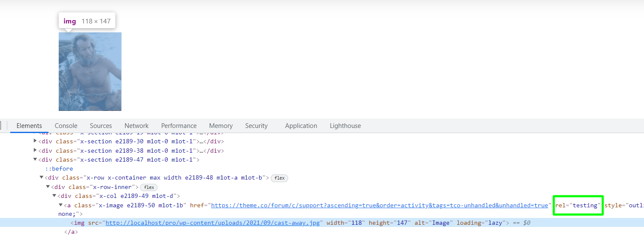The width and height of the screenshot is (644, 238).
Task: Switch to the Elements tab
Action: tap(29, 126)
